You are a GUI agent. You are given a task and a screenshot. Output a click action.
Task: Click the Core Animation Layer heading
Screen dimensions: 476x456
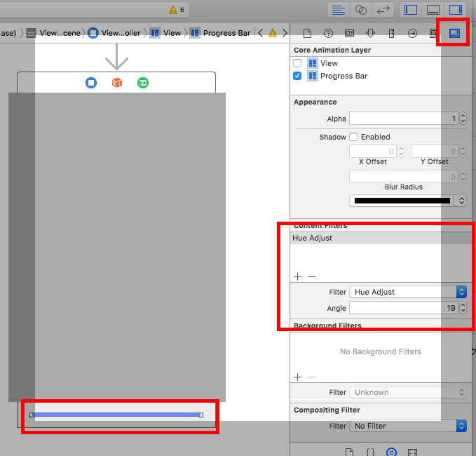[332, 50]
